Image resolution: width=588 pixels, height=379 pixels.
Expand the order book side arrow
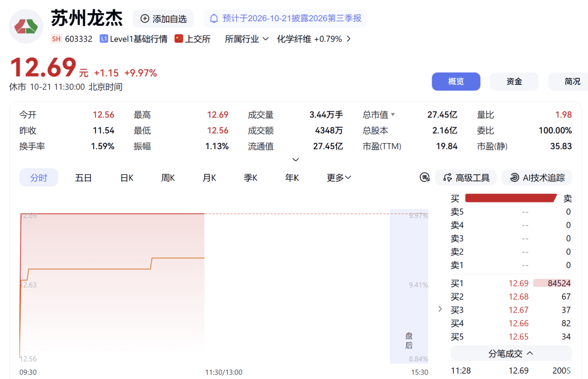(440, 309)
